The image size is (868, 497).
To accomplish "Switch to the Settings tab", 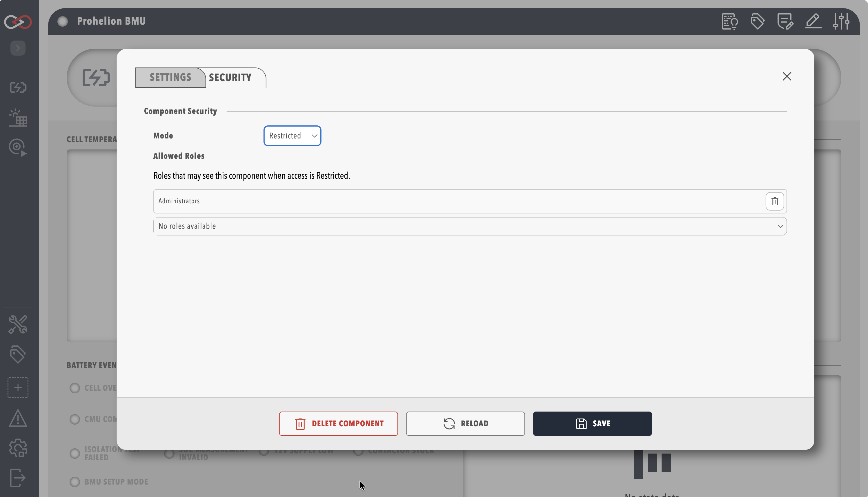I will [170, 78].
